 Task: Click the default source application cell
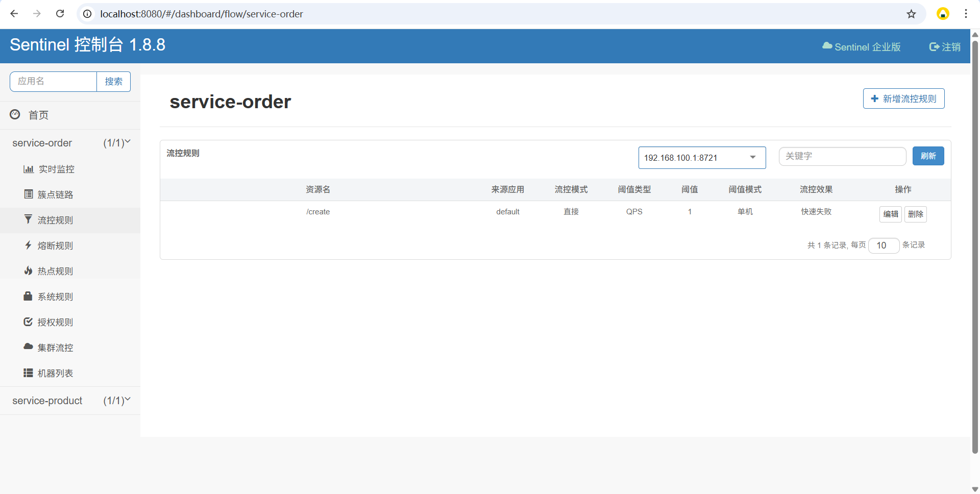[508, 212]
